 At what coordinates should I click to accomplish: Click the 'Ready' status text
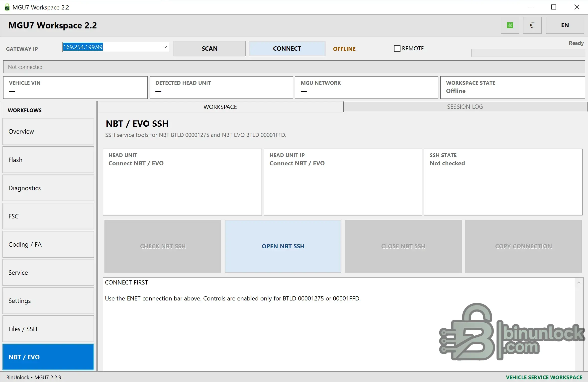pos(576,43)
